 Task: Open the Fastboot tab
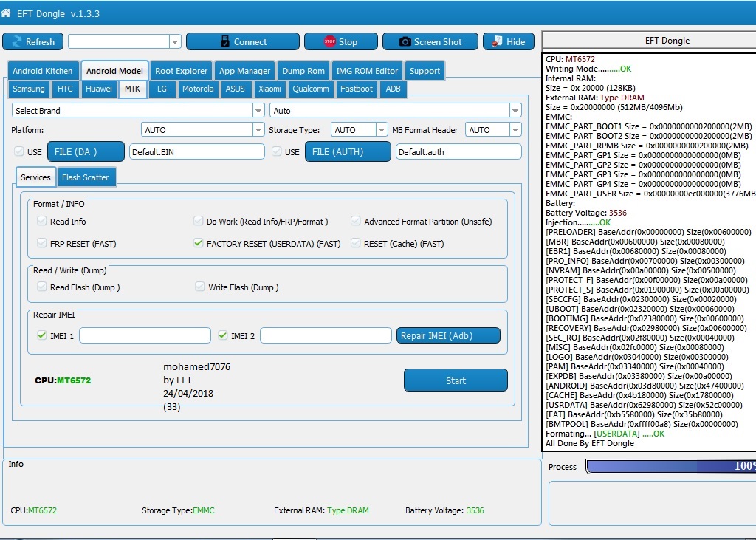[357, 89]
